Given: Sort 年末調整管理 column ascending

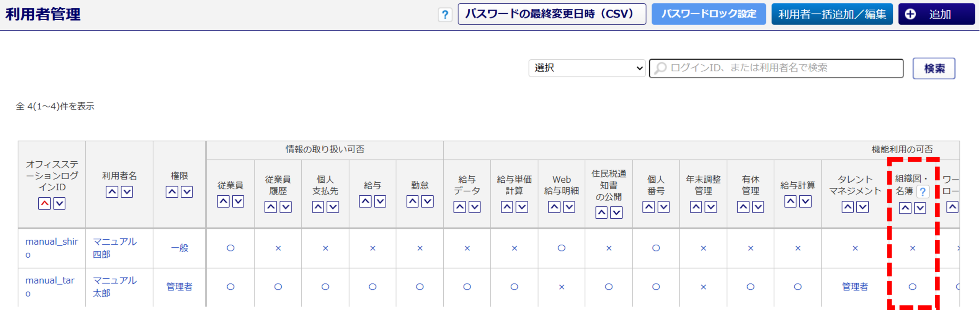Looking at the screenshot, I should (x=696, y=207).
